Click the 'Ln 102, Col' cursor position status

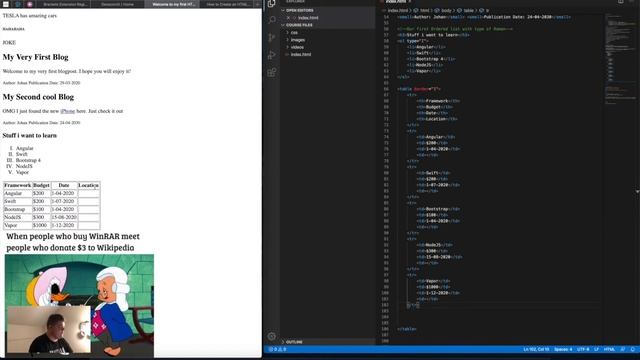click(x=536, y=349)
